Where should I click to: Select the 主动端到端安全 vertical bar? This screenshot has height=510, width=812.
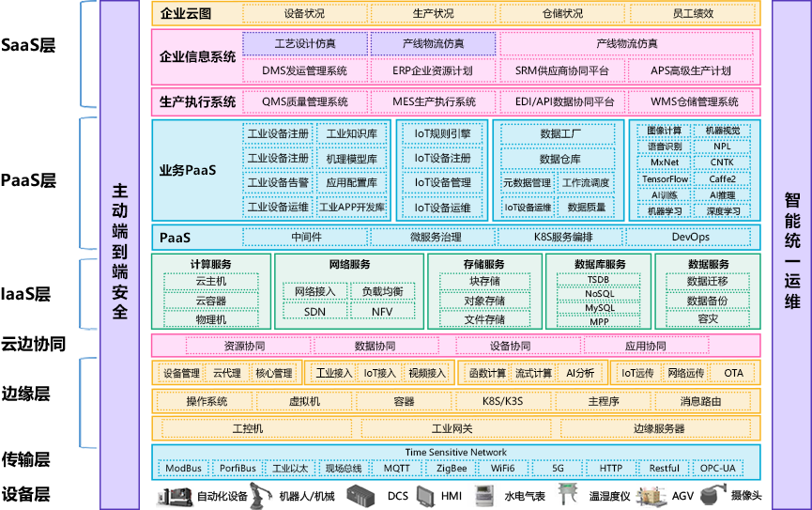pyautogui.click(x=119, y=254)
